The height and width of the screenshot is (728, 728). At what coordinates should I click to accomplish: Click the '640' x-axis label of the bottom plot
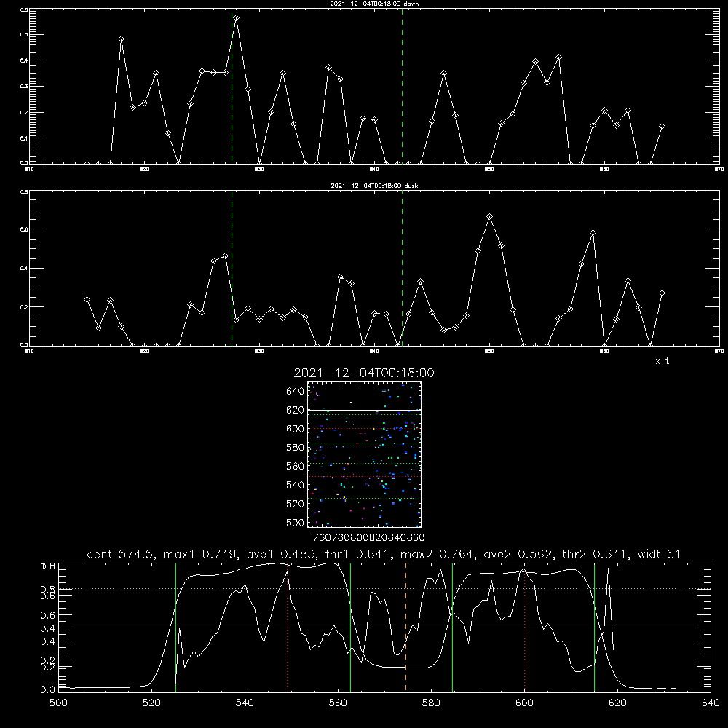coord(711,703)
